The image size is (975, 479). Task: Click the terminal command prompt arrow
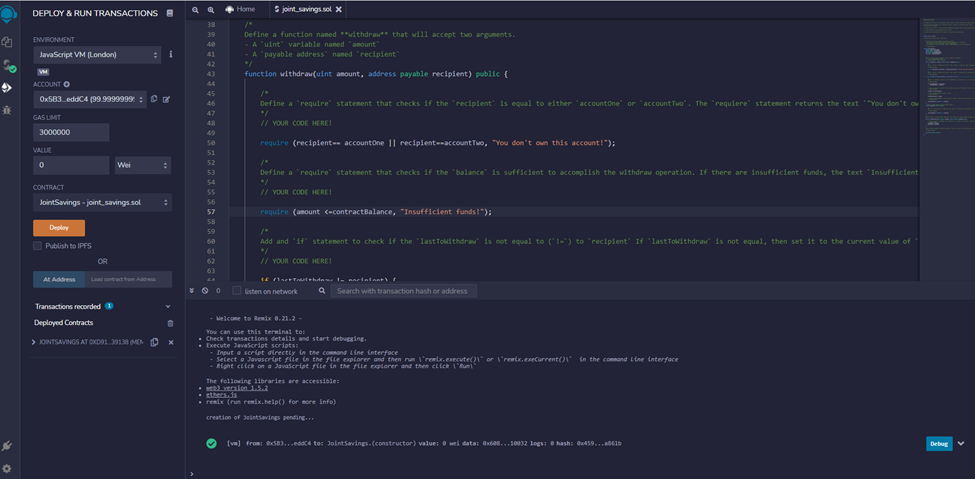(x=192, y=473)
